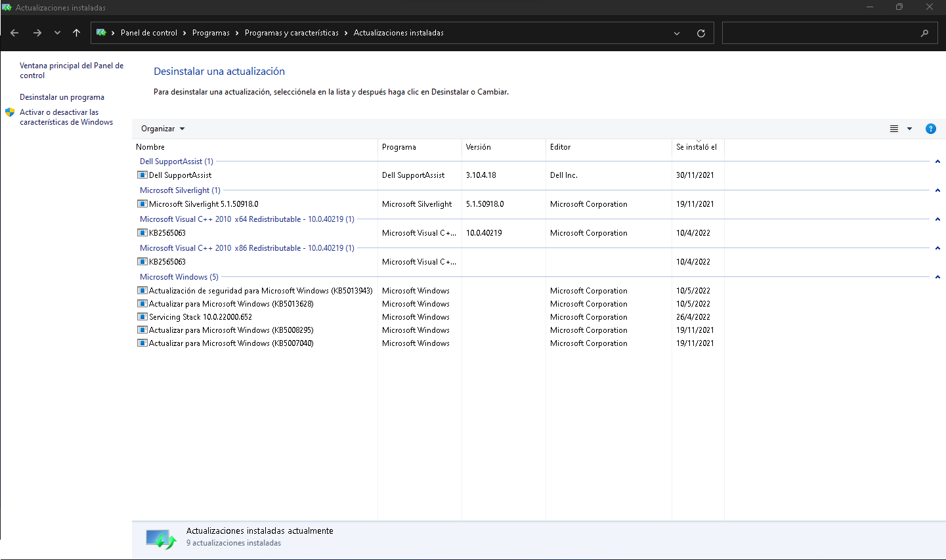Click the Control Panel icon in address bar
This screenshot has height=560, width=946.
pos(101,32)
